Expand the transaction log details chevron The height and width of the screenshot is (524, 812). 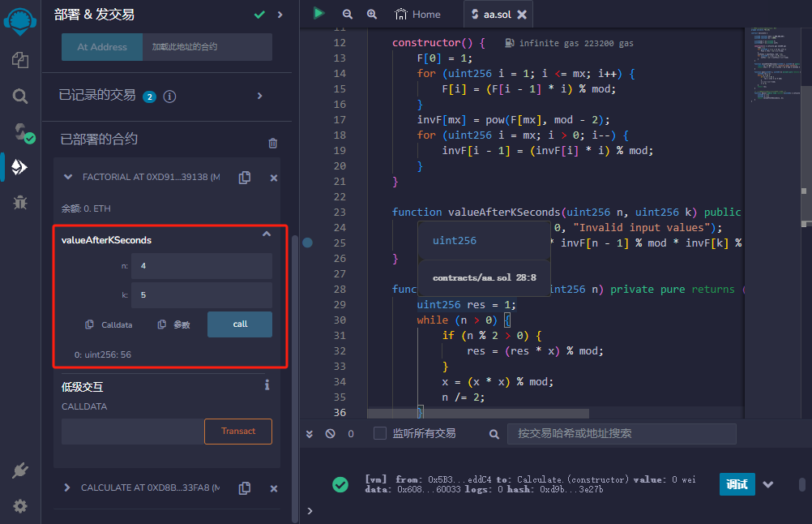click(768, 484)
